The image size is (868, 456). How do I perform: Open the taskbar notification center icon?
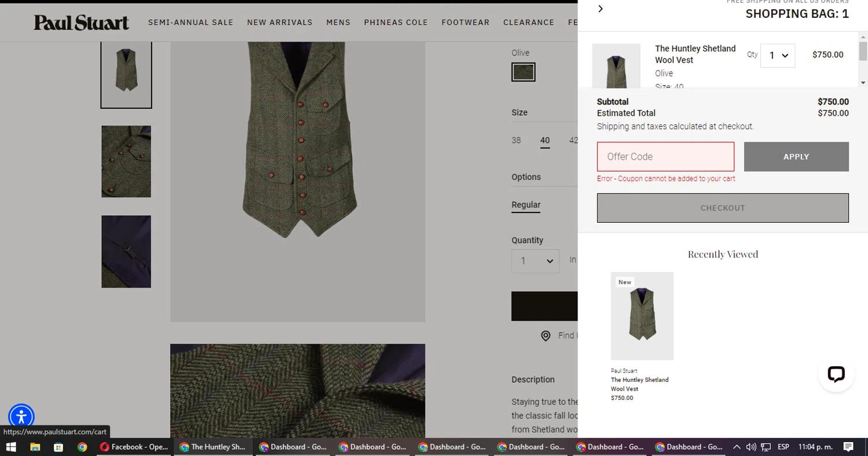[848, 447]
